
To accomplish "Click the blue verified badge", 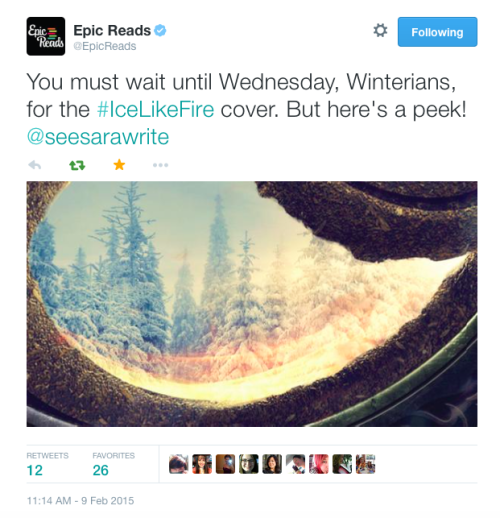I will 160,30.
